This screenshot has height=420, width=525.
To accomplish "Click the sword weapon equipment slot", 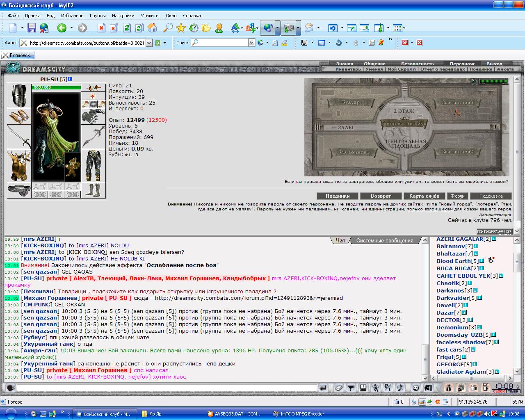I will click(19, 137).
